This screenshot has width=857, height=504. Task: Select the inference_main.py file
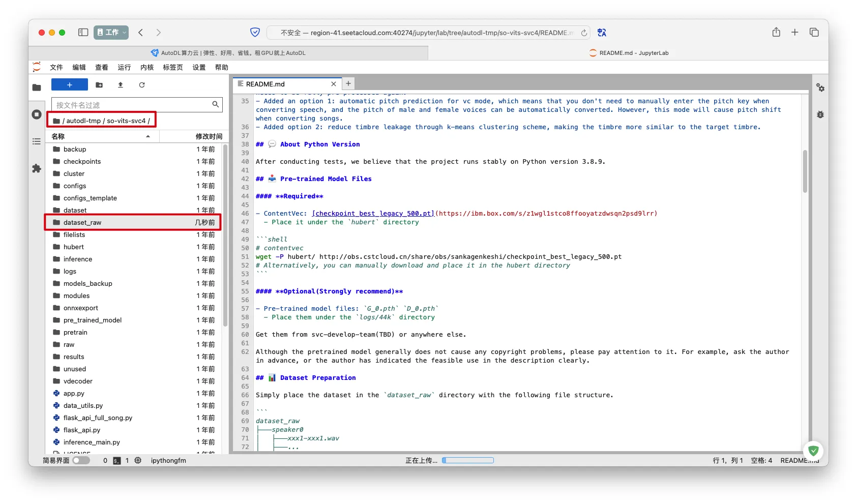tap(134, 442)
